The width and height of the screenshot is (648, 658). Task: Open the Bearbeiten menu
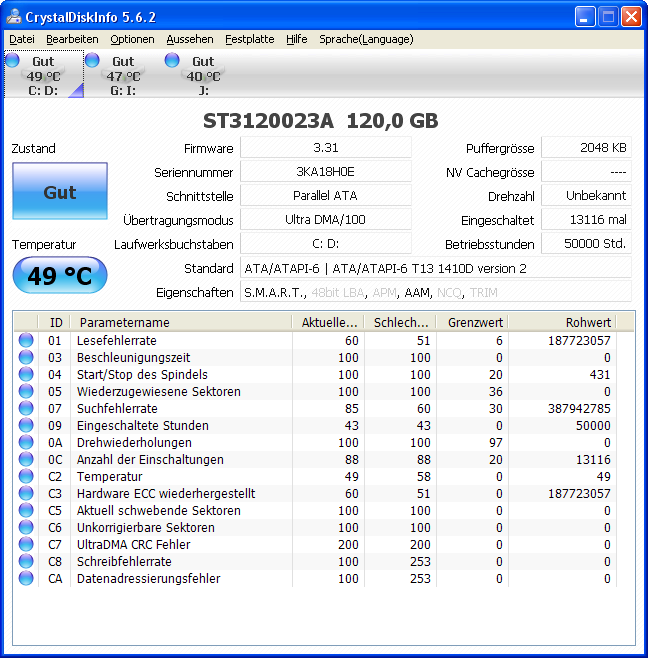tap(72, 39)
